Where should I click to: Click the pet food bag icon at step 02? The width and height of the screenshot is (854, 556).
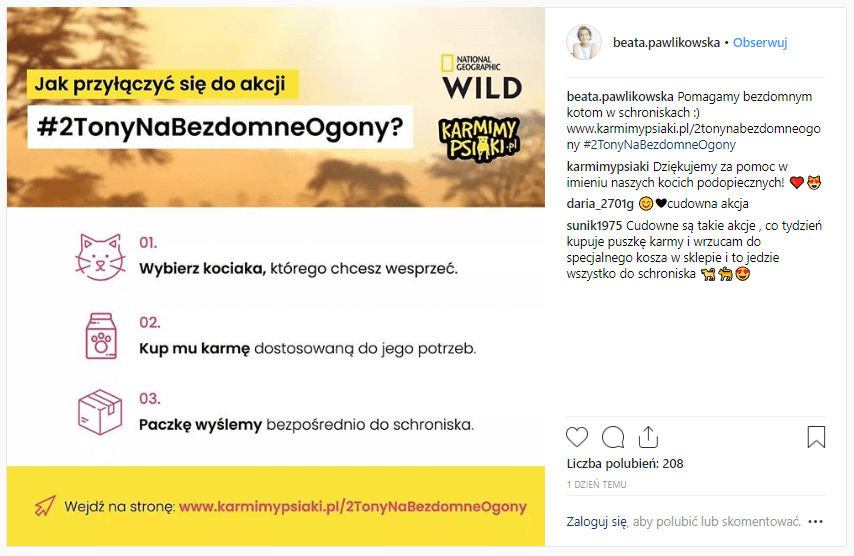point(100,335)
